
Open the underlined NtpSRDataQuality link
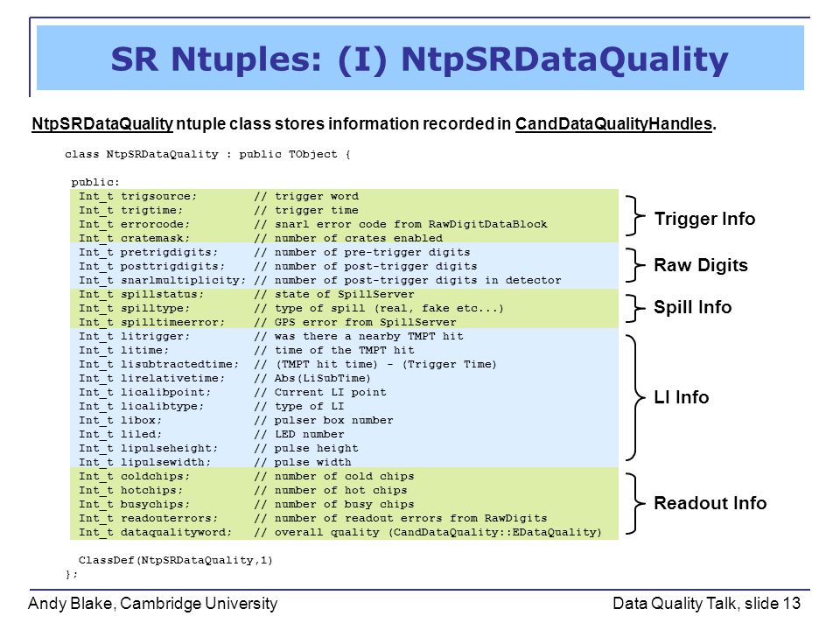click(102, 123)
